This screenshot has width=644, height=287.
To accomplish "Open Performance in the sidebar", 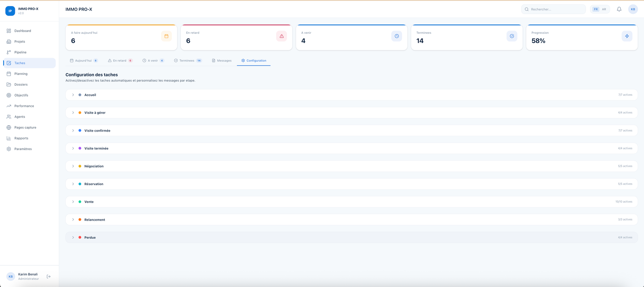I will point(29,106).
